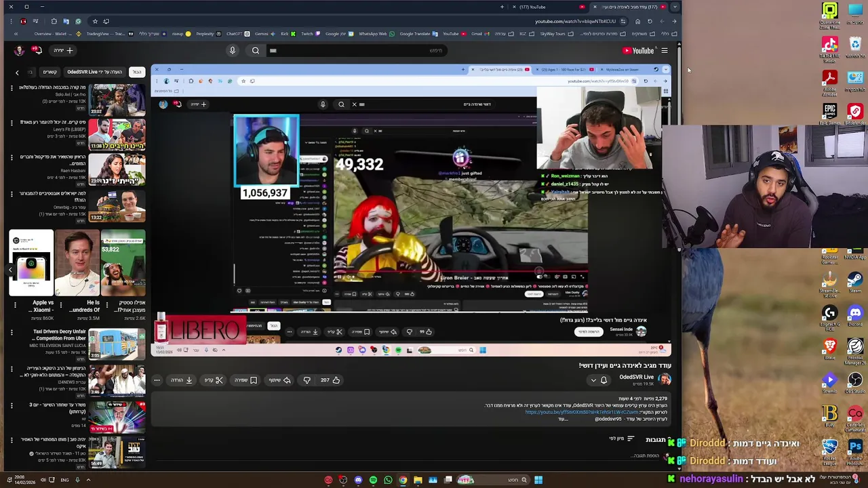
Task: Start voice search with microphone icon
Action: coord(232,50)
